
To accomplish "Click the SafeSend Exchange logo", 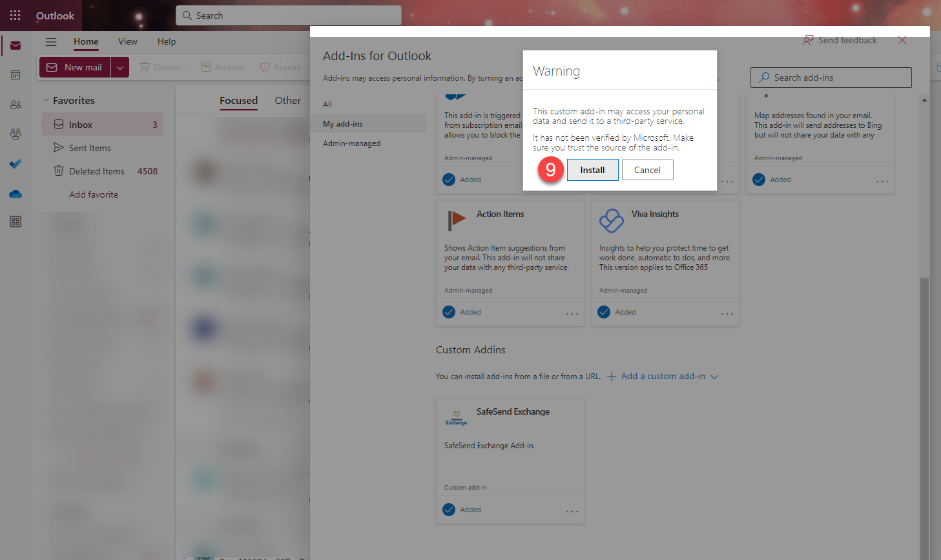I will pos(457,418).
